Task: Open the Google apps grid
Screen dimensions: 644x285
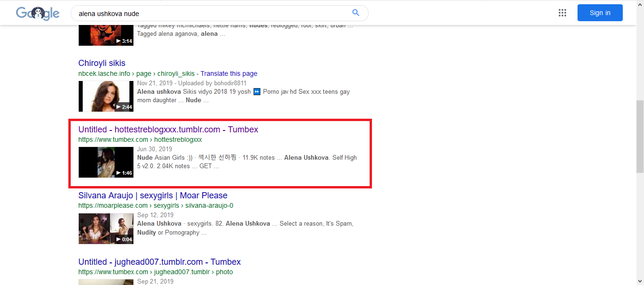Action: (x=562, y=13)
